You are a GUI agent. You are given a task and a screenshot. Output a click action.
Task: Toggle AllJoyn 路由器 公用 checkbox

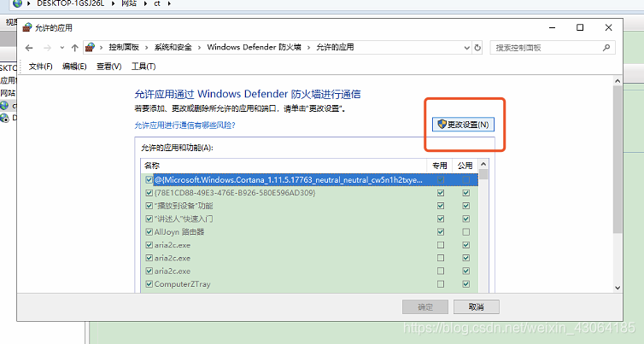[x=465, y=232]
